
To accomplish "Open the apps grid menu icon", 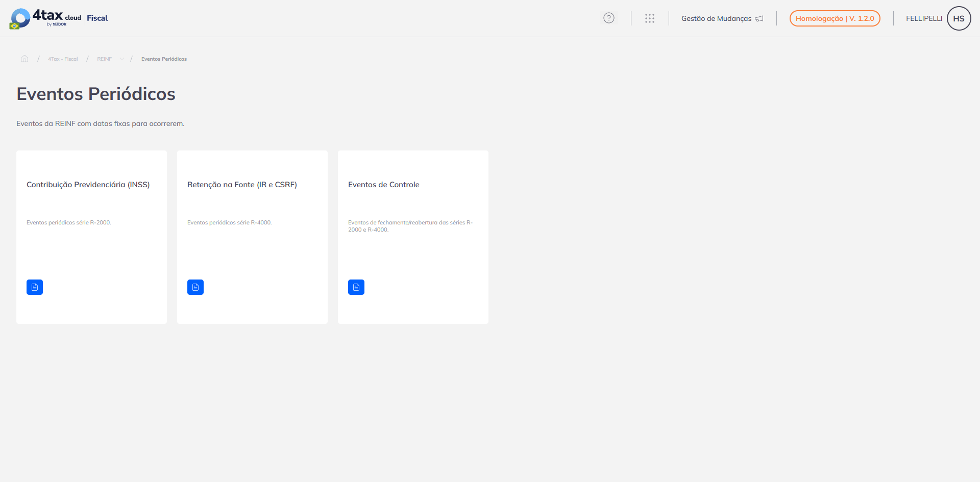I will 650,18.
